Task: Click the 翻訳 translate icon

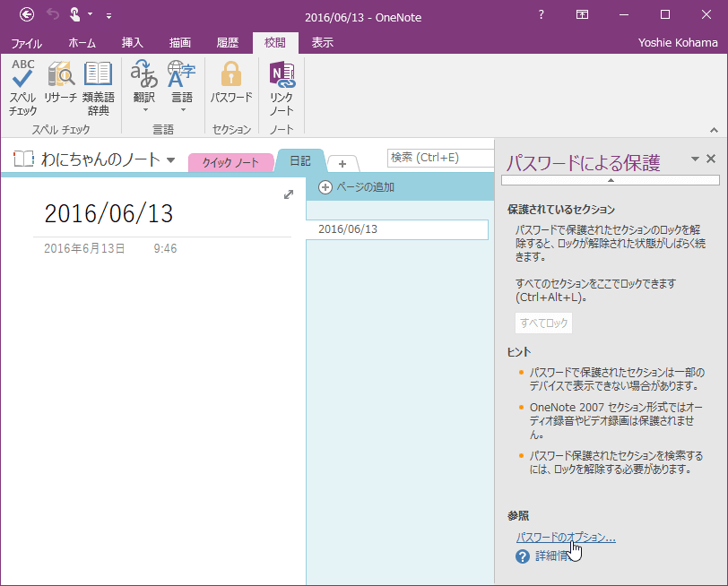Action: pyautogui.click(x=144, y=73)
